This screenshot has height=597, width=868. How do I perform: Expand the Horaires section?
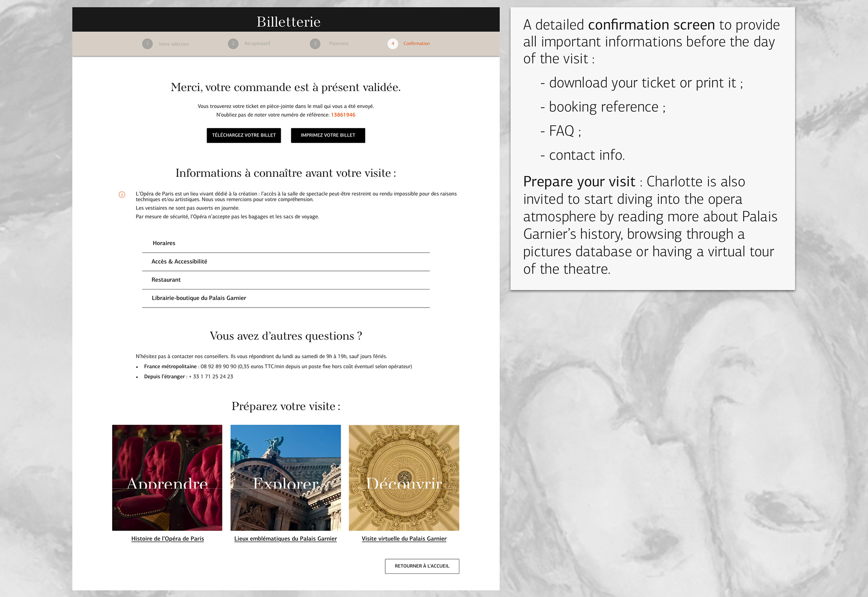[286, 243]
